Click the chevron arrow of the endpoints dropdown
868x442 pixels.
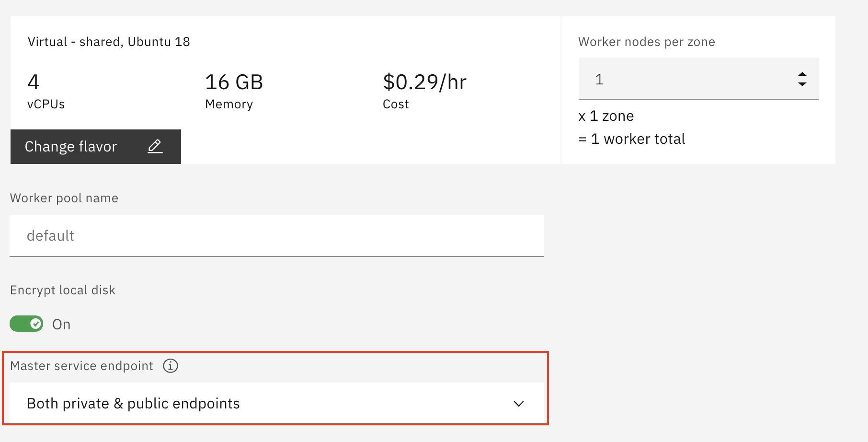pyautogui.click(x=518, y=404)
